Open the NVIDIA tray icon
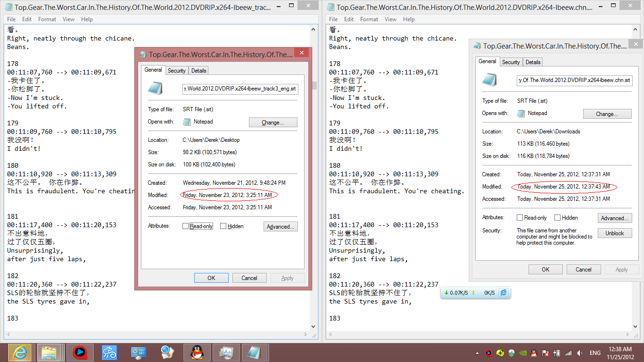The height and width of the screenshot is (362, 644). tap(523, 353)
